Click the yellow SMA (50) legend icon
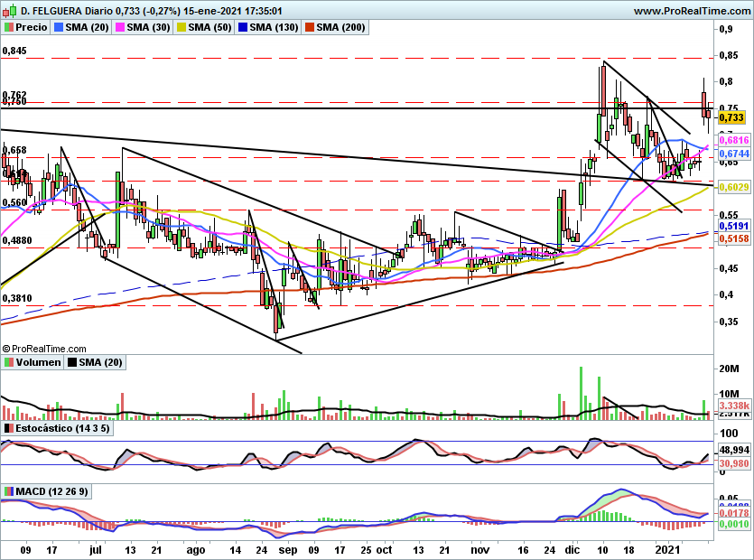 click(182, 27)
